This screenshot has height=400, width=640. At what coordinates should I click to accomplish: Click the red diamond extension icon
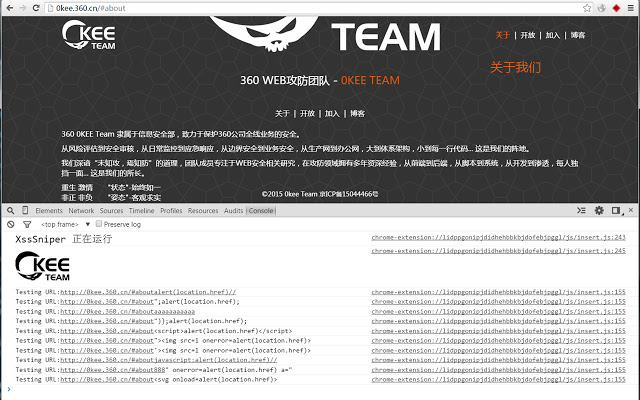616,8
